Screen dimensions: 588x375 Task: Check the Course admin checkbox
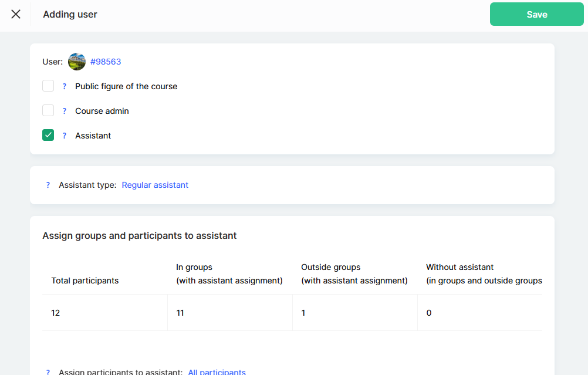[48, 111]
